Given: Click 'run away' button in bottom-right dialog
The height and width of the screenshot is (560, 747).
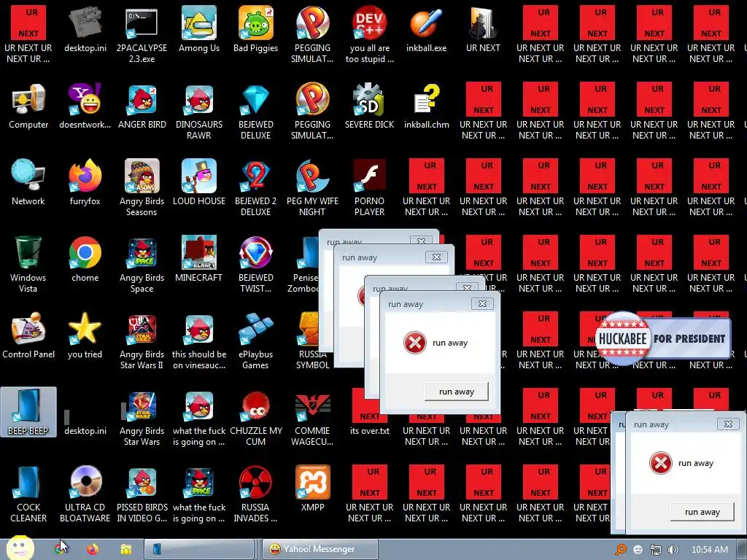Looking at the screenshot, I should [x=703, y=512].
